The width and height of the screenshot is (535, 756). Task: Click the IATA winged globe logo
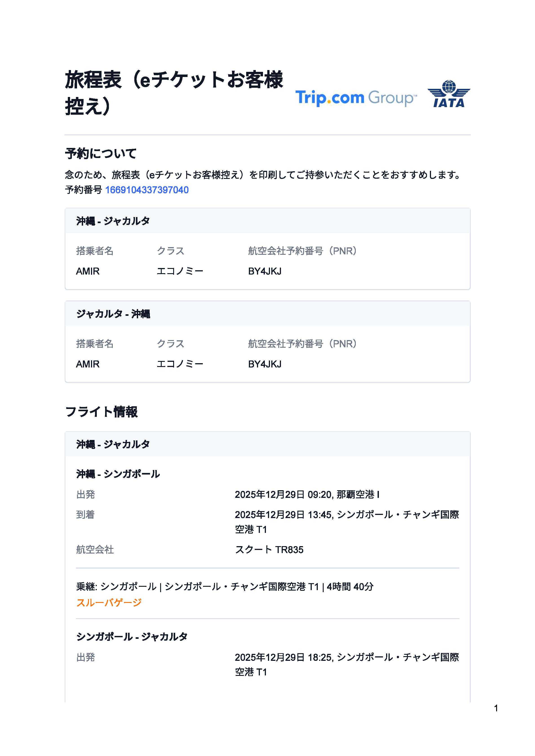[x=449, y=94]
